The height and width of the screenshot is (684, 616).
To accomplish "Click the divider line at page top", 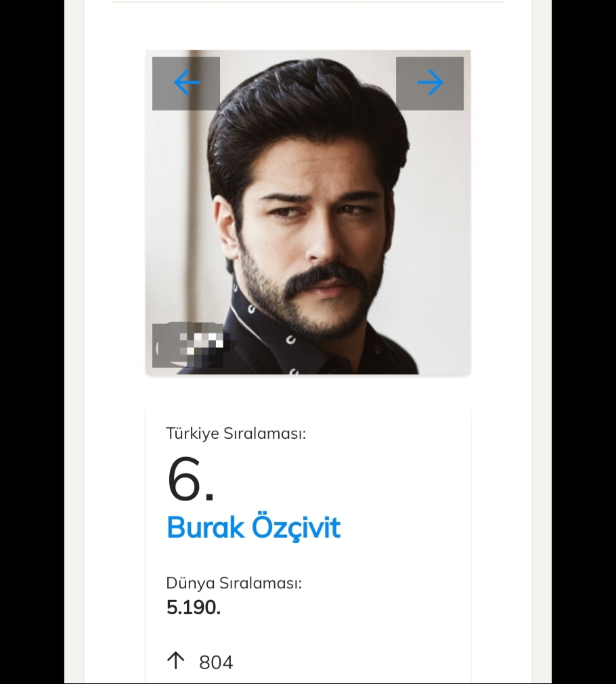I will [x=308, y=2].
